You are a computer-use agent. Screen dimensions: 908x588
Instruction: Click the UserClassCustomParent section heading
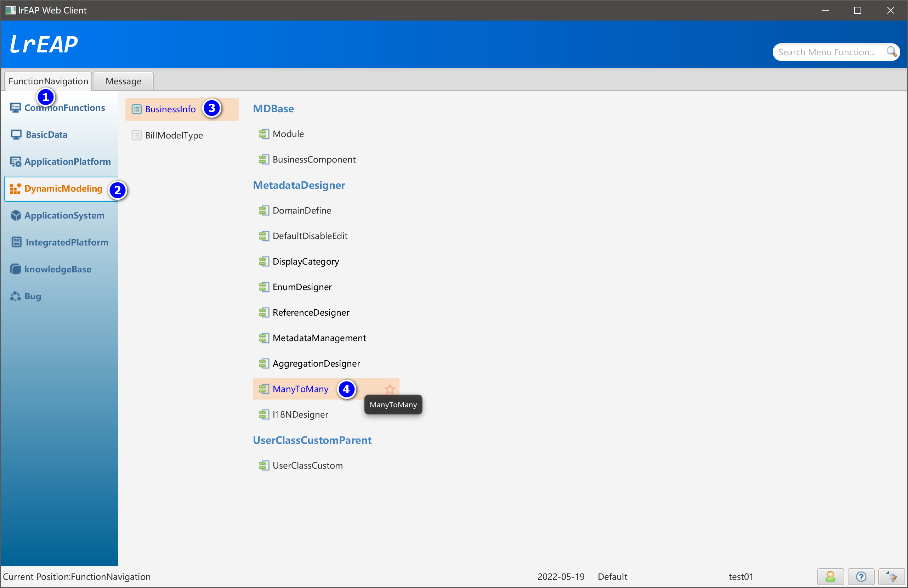(x=312, y=440)
